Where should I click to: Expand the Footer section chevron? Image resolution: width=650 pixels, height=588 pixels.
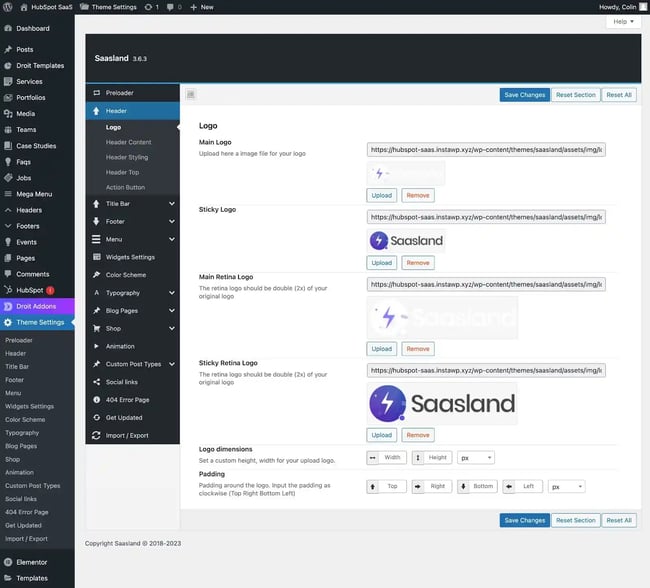172,221
